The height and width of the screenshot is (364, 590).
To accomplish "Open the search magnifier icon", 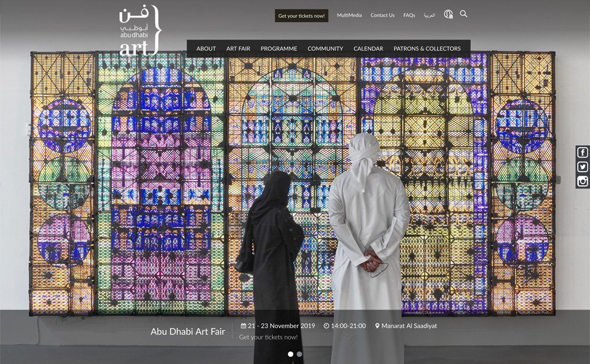I will pyautogui.click(x=464, y=14).
